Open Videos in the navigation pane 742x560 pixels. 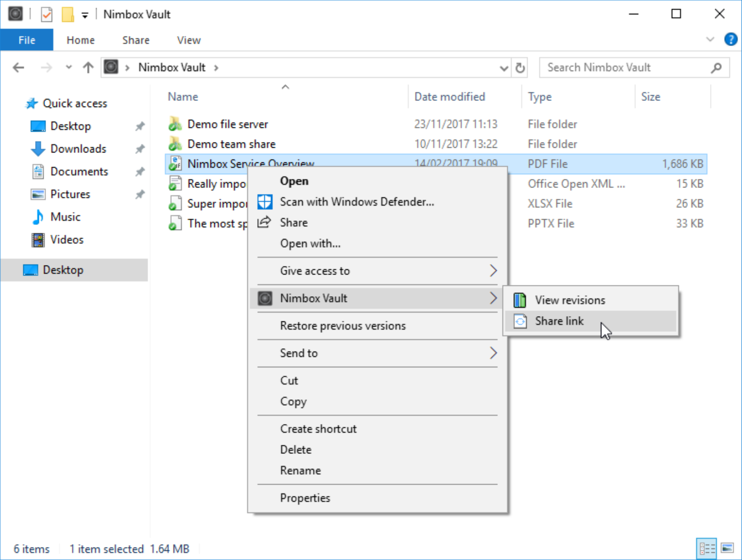[67, 240]
